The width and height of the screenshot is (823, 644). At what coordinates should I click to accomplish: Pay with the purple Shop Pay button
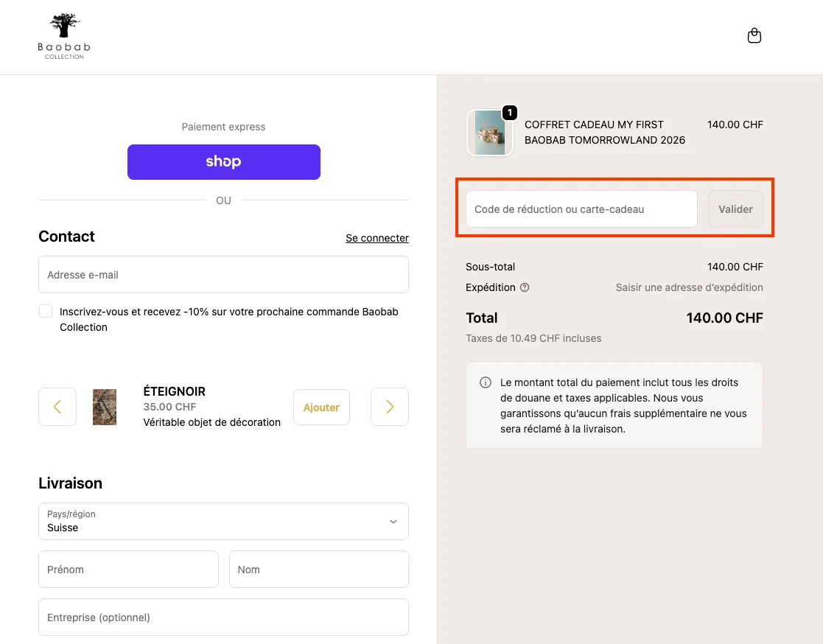223,161
